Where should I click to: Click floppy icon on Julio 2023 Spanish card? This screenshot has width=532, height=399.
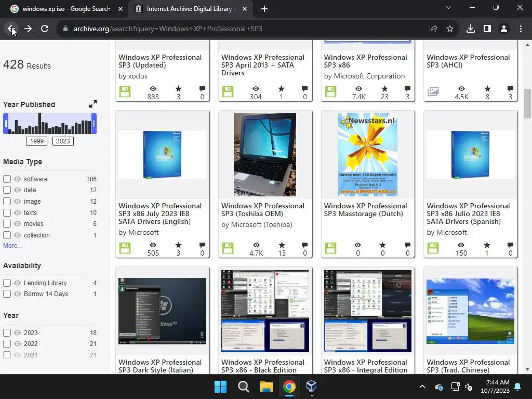point(433,248)
